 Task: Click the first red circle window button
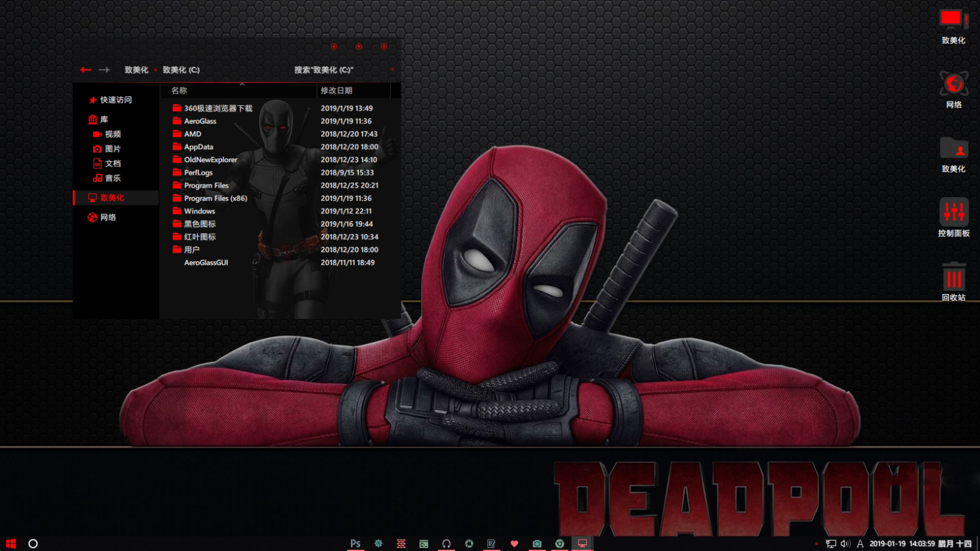[x=334, y=46]
